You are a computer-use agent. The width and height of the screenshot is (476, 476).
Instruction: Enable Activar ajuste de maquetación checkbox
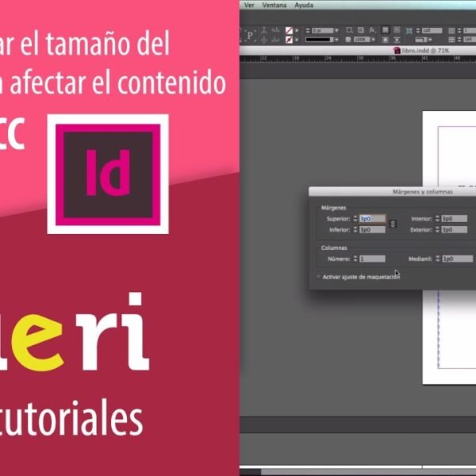[318, 277]
